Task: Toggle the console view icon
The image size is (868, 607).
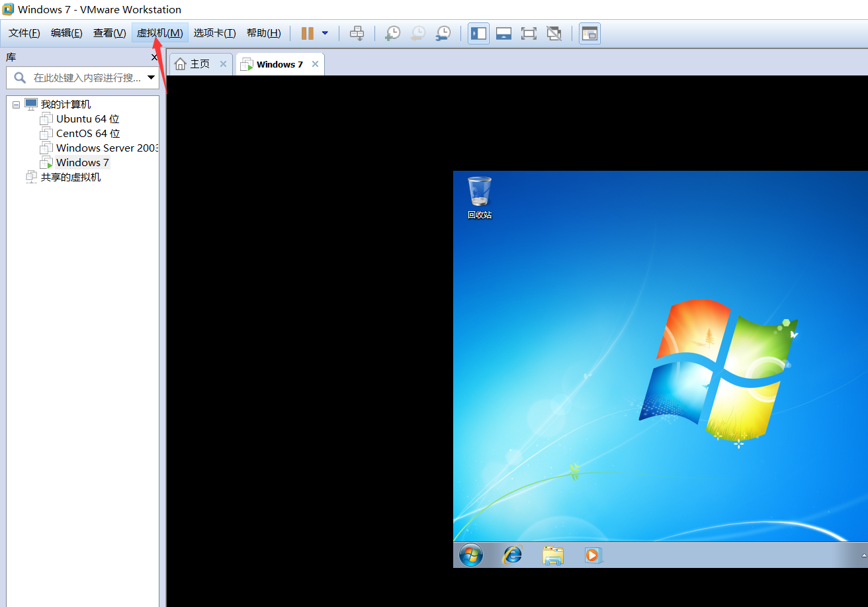Action: pyautogui.click(x=589, y=33)
